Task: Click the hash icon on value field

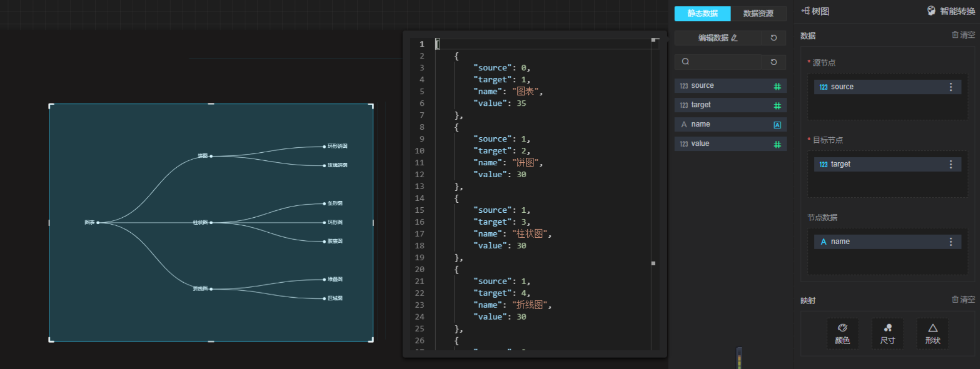Action: pos(777,144)
